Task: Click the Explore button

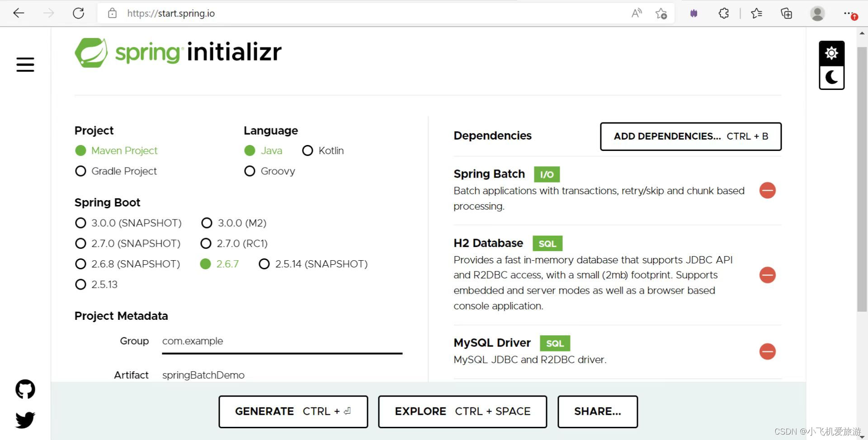Action: point(462,412)
